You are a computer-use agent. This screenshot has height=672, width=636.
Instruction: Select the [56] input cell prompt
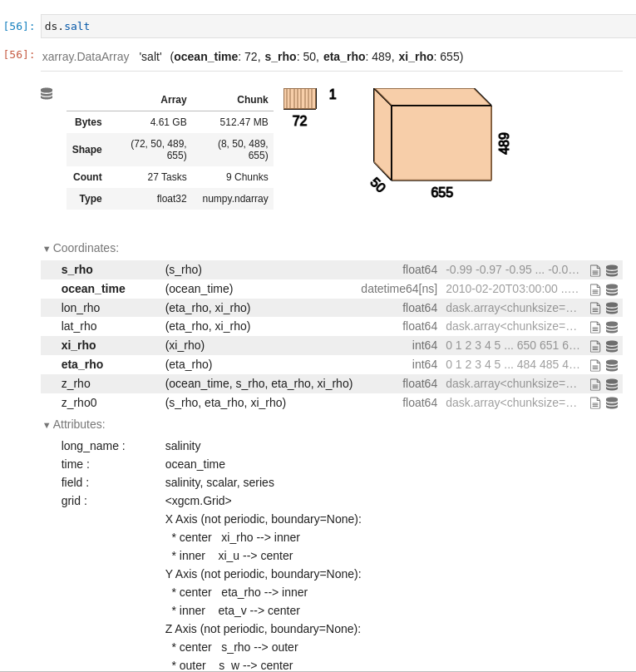point(19,26)
